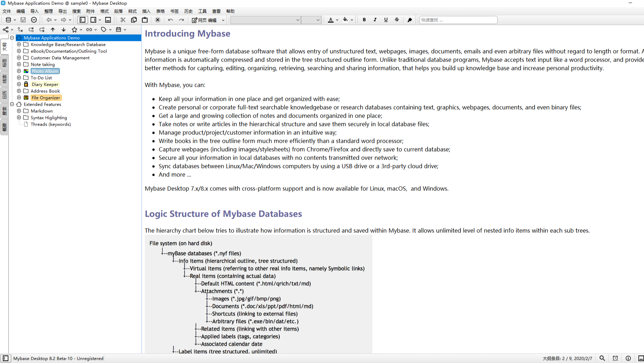644x363 pixels.
Task: Click the Paste clipboard icon
Action: pyautogui.click(x=145, y=20)
